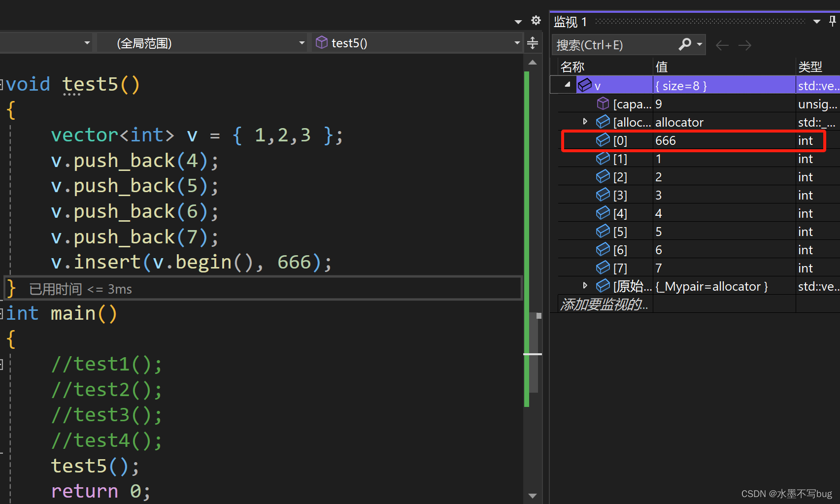Click the test5() cube icon in navigation bar
Screen dimensions: 840x504
[322, 42]
